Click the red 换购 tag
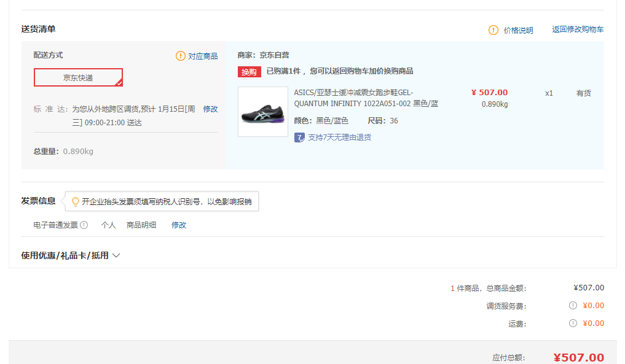The image size is (625, 364). [x=249, y=72]
